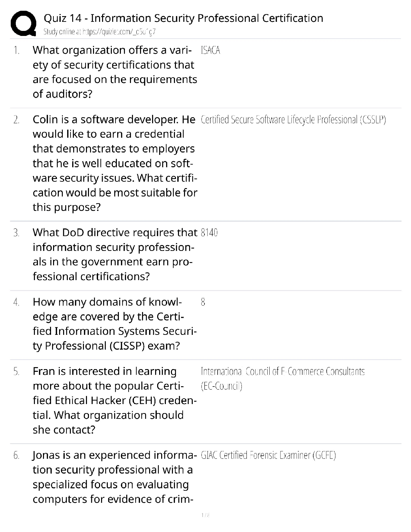This screenshot has width=411, height=532.
Task: Click the question about Colin the software developer
Action: (x=115, y=163)
